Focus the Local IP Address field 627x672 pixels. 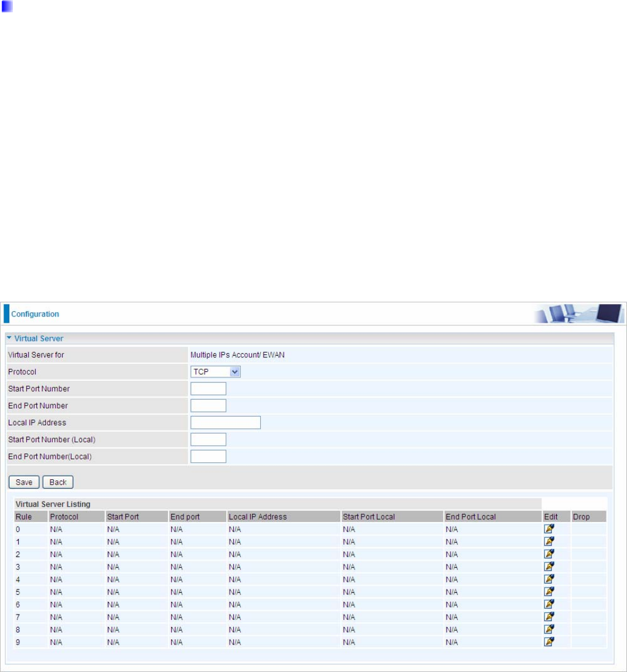coord(226,422)
